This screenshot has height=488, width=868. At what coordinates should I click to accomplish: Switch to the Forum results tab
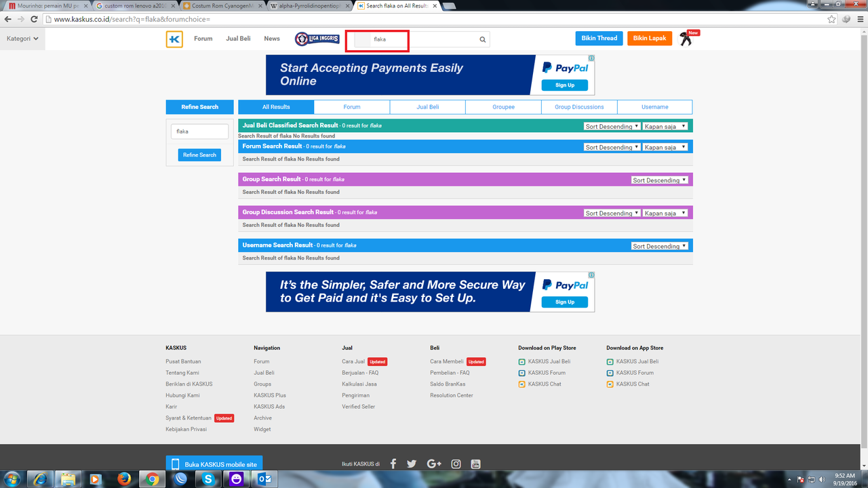pyautogui.click(x=352, y=107)
